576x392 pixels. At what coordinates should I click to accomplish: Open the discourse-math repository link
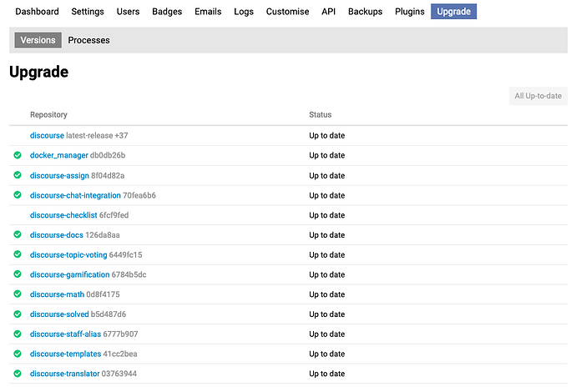pos(57,294)
